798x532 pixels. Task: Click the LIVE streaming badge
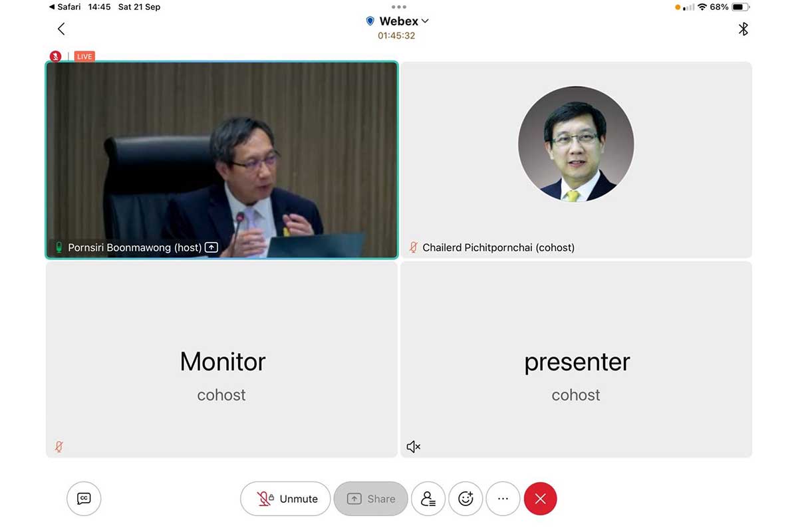click(x=84, y=57)
